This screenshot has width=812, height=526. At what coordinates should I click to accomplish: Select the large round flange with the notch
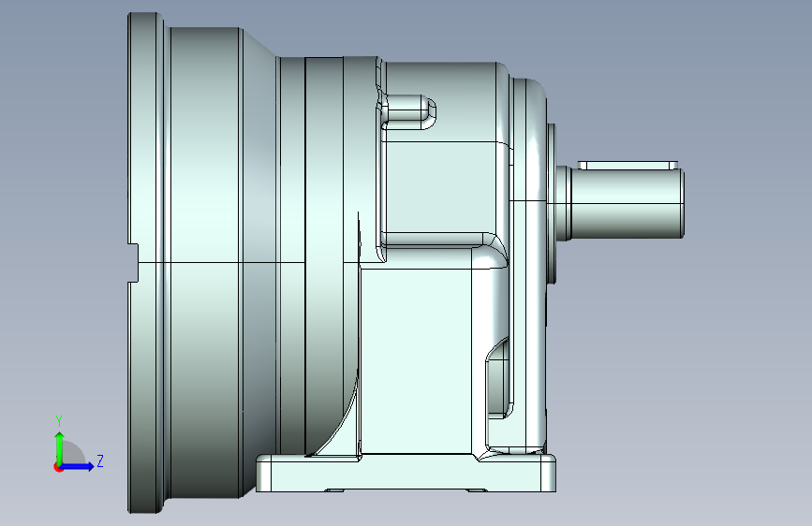[x=145, y=263]
